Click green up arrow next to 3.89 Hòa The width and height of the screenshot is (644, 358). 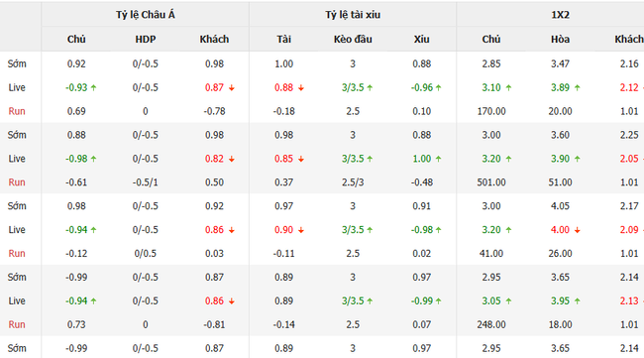[x=577, y=87]
